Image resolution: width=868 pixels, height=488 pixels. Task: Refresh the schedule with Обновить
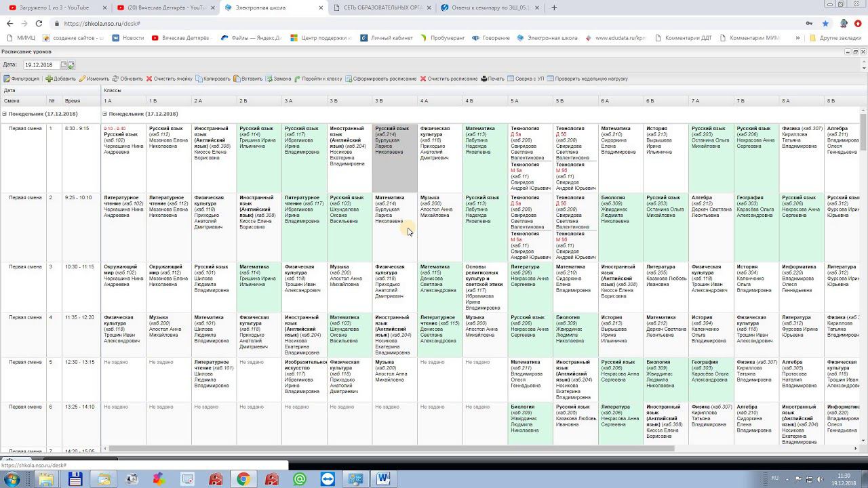(127, 79)
